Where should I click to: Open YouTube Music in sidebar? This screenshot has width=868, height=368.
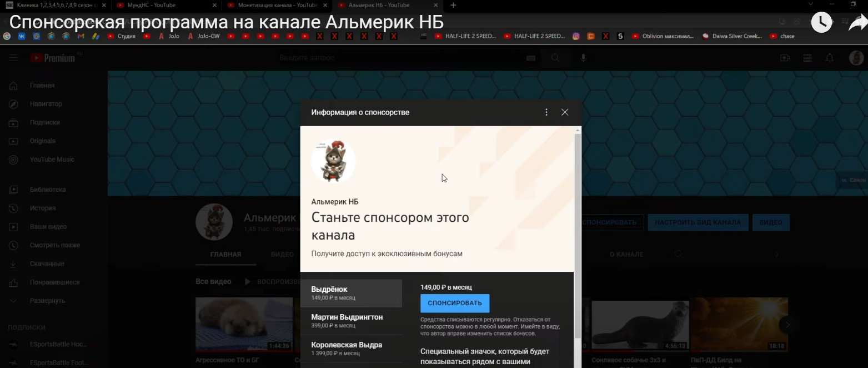[x=53, y=160]
